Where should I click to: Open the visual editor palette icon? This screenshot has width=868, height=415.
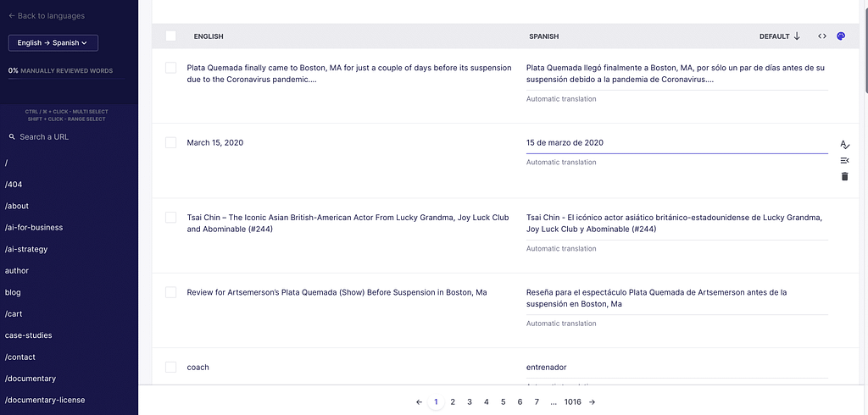[x=841, y=36]
